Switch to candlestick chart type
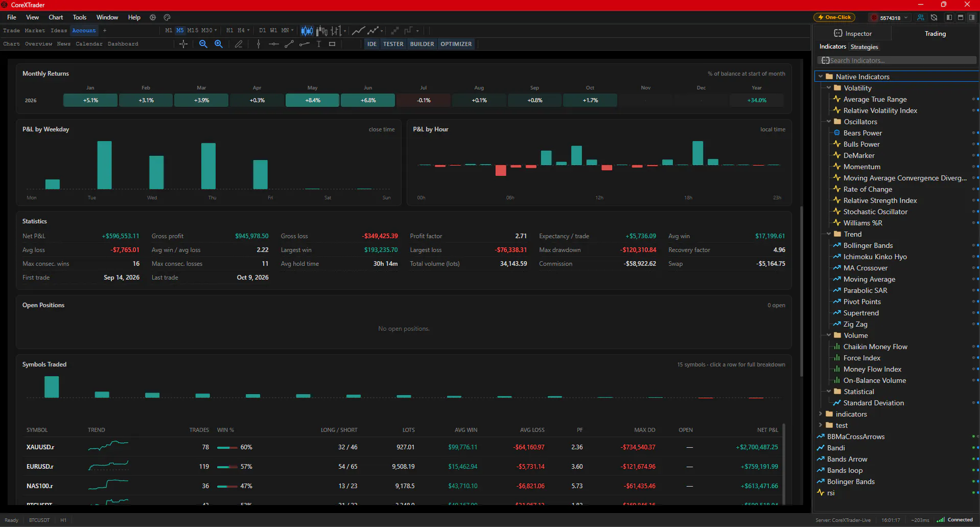The width and height of the screenshot is (980, 527). 307,31
